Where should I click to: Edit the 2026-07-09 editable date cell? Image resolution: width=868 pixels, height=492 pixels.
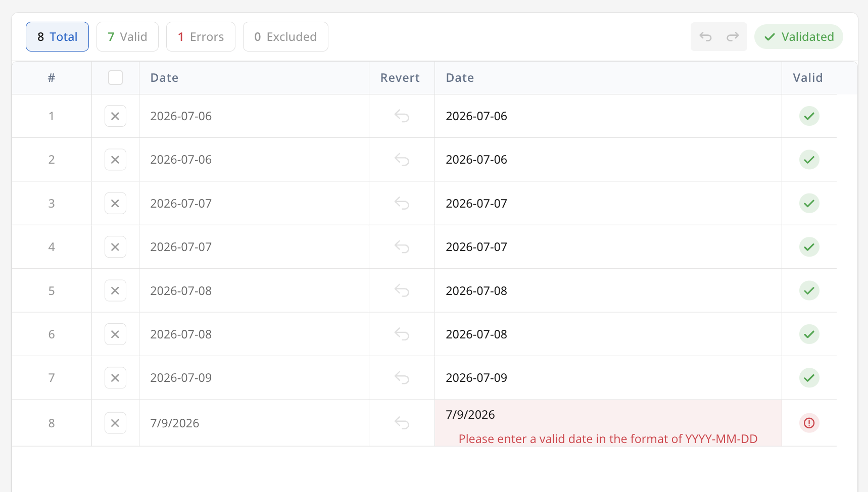(608, 378)
